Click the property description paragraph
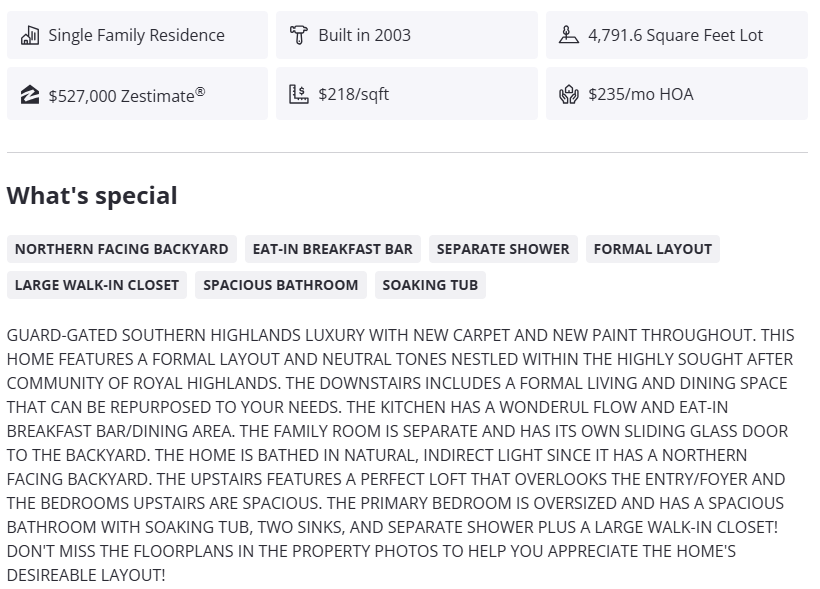The width and height of the screenshot is (820, 589). [x=400, y=455]
